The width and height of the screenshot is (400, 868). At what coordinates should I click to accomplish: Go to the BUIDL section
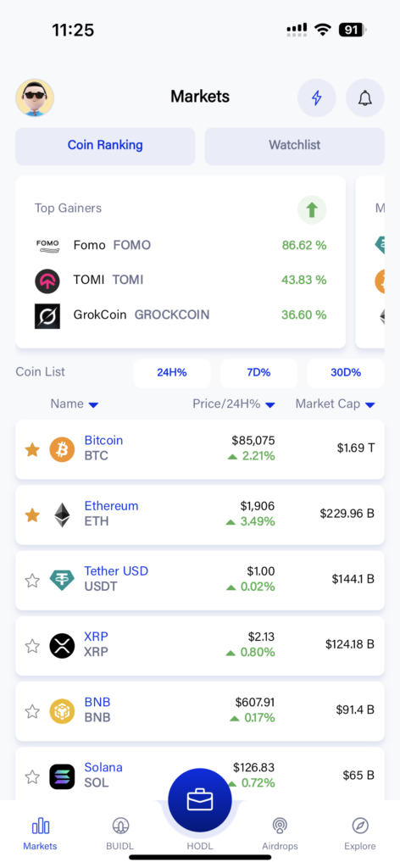coord(120,834)
